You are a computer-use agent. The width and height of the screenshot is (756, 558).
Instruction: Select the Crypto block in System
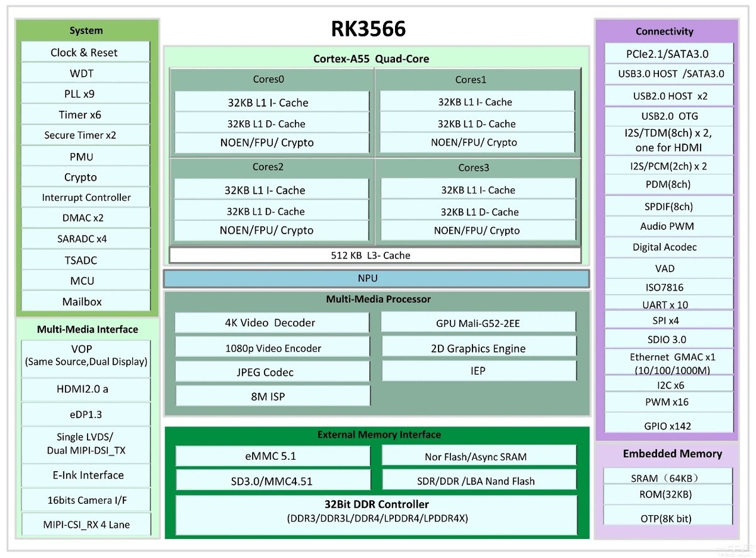pos(85,177)
